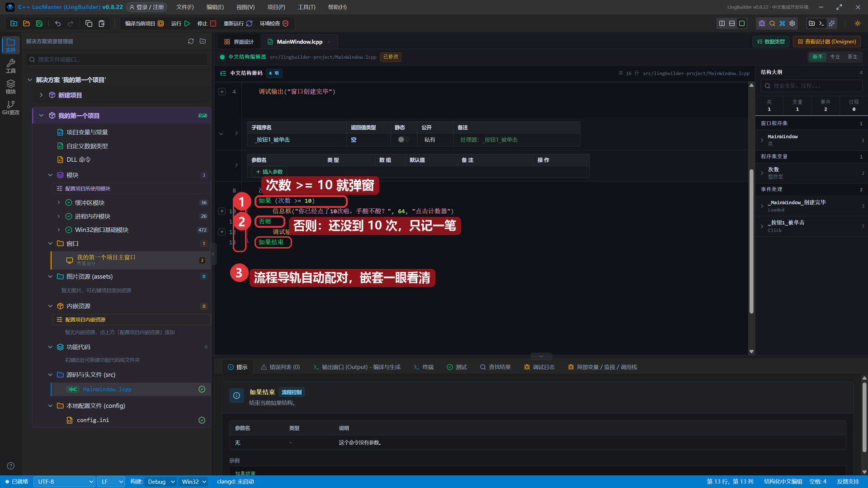Click the editor vertical scrollbar thumb

click(x=751, y=241)
